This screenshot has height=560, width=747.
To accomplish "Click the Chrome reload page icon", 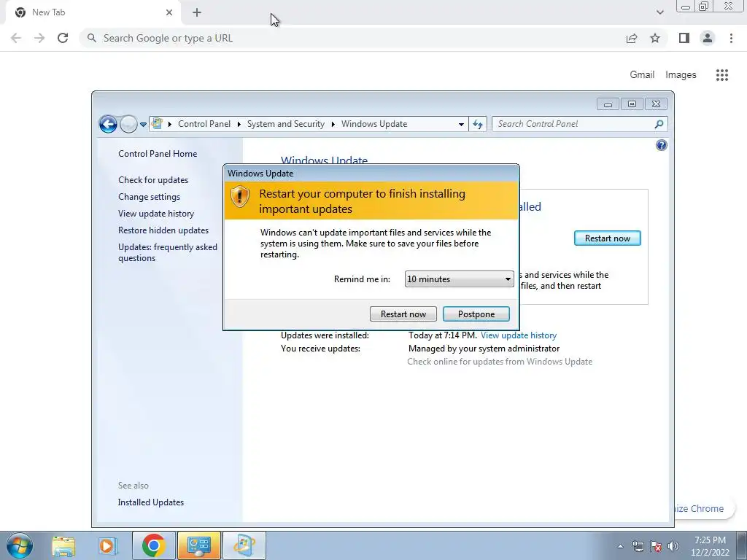I will point(63,38).
